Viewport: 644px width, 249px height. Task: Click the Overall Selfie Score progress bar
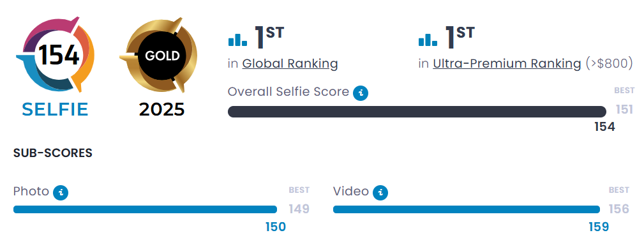(x=417, y=112)
